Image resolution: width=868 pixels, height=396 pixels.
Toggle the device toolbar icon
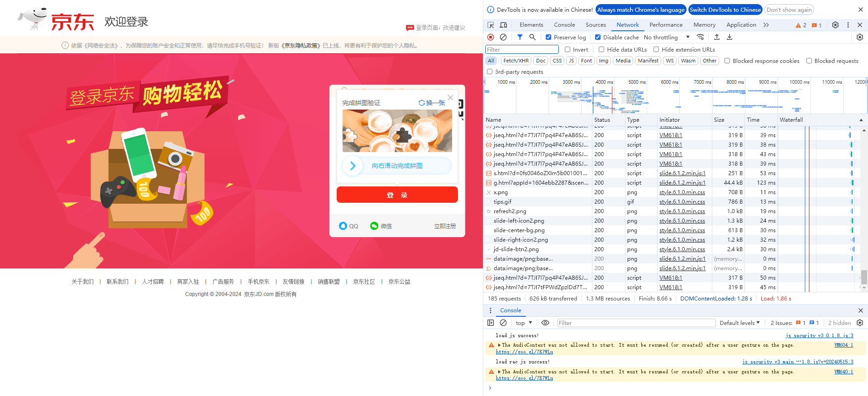503,25
